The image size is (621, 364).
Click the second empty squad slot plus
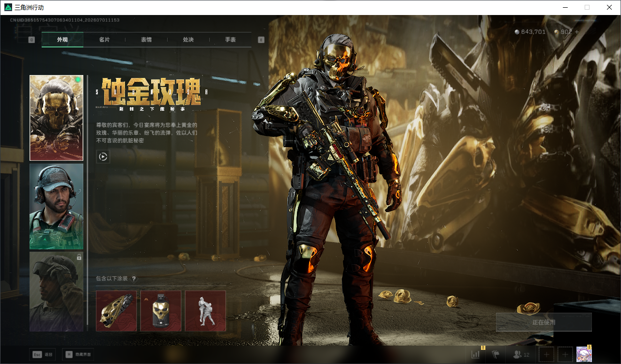click(565, 355)
